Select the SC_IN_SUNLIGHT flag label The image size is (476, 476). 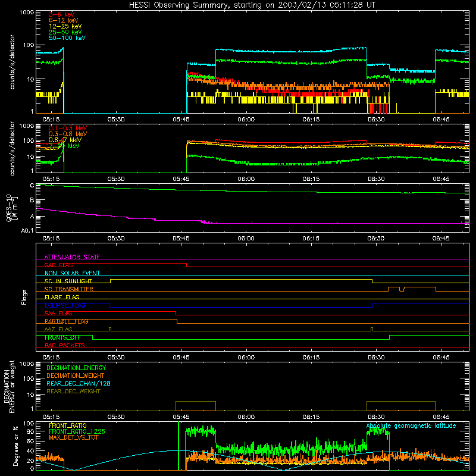pyautogui.click(x=68, y=281)
